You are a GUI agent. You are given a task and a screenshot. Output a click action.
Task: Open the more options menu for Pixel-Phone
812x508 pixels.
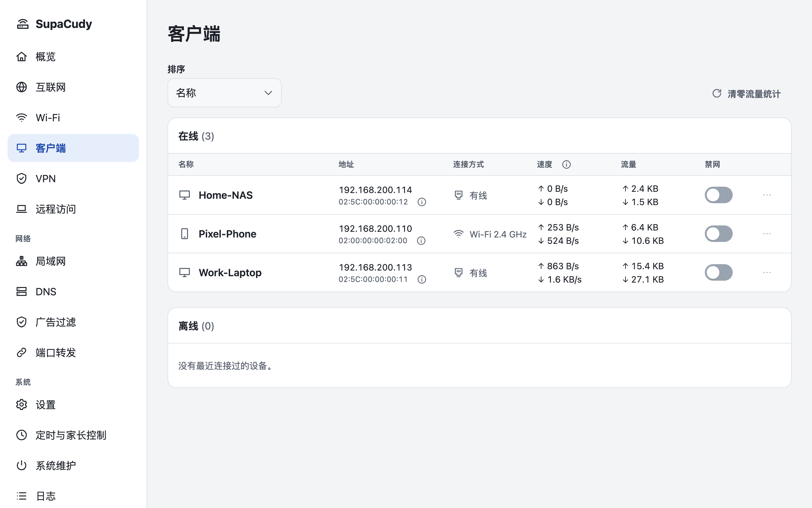(767, 233)
